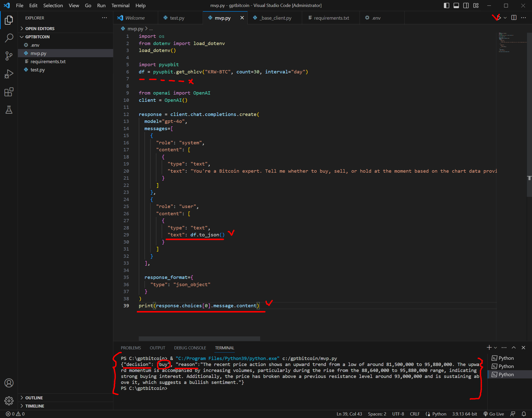This screenshot has height=418, width=532.
Task: Open the Terminal menu
Action: click(120, 5)
